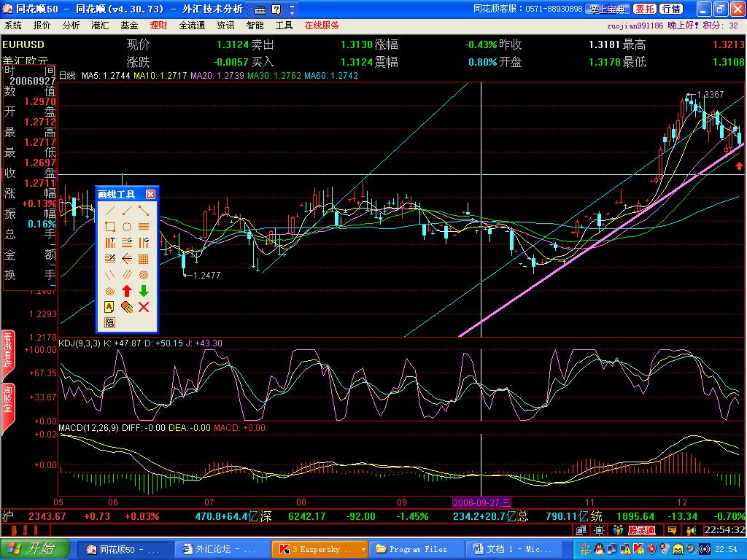
Task: Open the 智能 menu
Action: click(x=255, y=26)
